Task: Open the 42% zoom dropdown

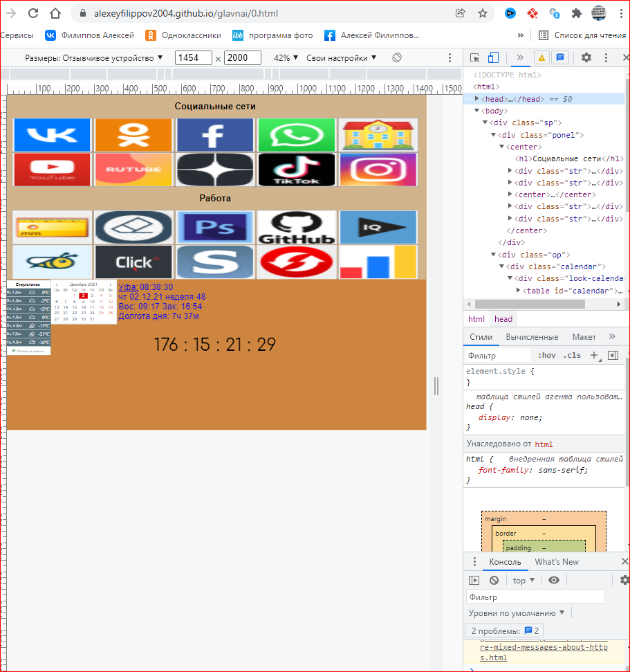Action: tap(286, 58)
